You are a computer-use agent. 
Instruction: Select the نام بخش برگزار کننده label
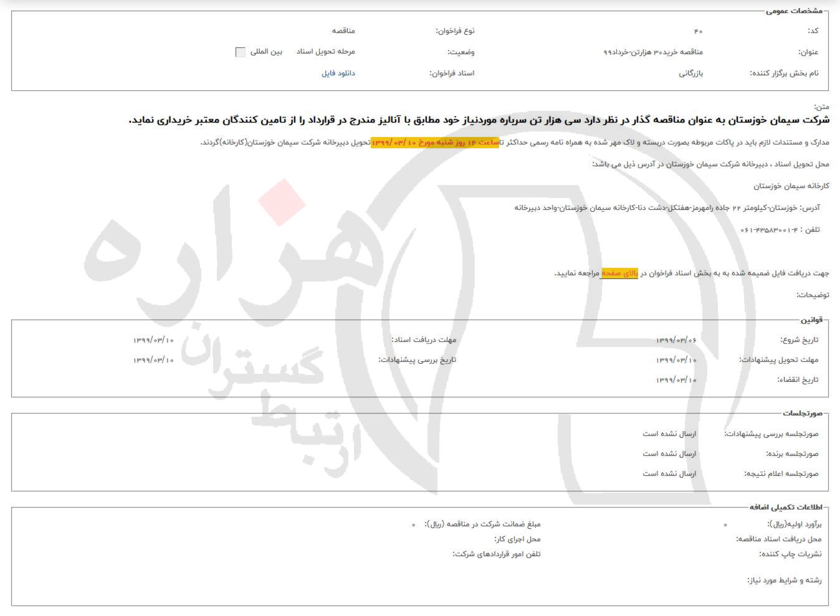click(784, 73)
